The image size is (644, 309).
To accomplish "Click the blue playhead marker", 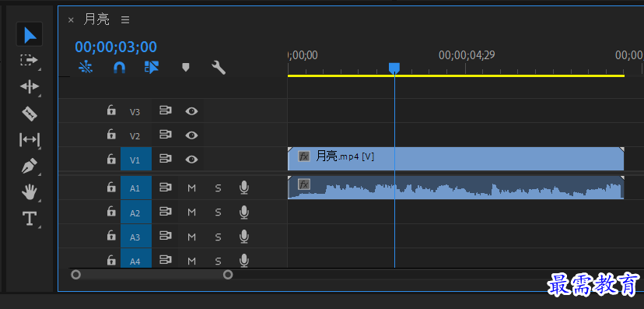I will (x=394, y=68).
